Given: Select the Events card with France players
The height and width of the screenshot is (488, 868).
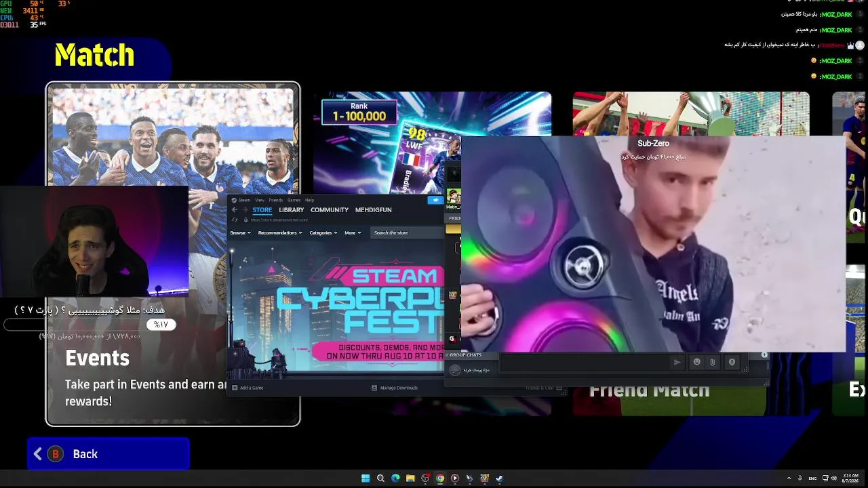Looking at the screenshot, I should tap(173, 254).
